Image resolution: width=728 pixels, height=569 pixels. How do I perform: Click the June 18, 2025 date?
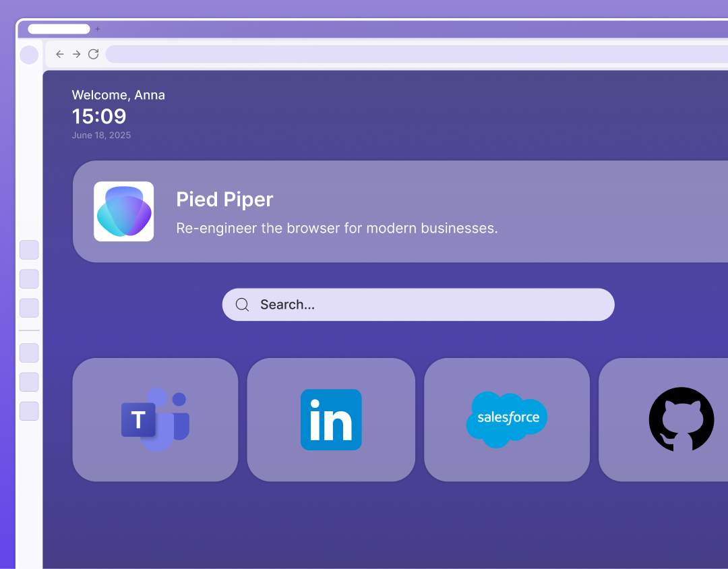[101, 135]
